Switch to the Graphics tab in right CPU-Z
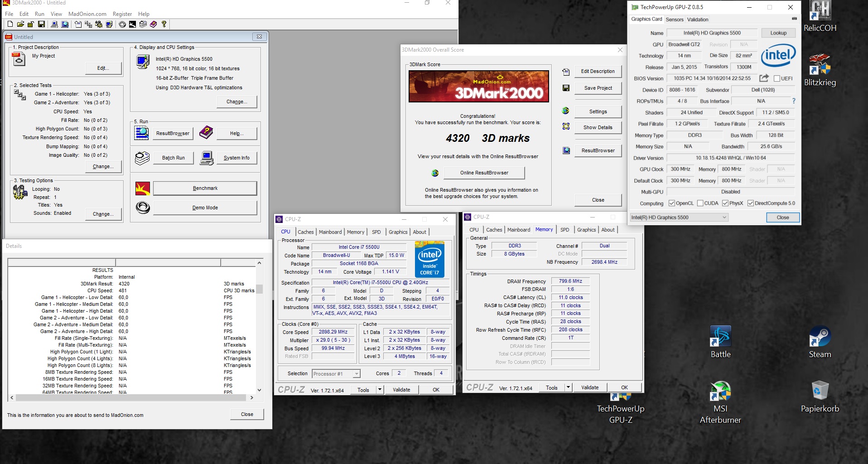 [586, 230]
